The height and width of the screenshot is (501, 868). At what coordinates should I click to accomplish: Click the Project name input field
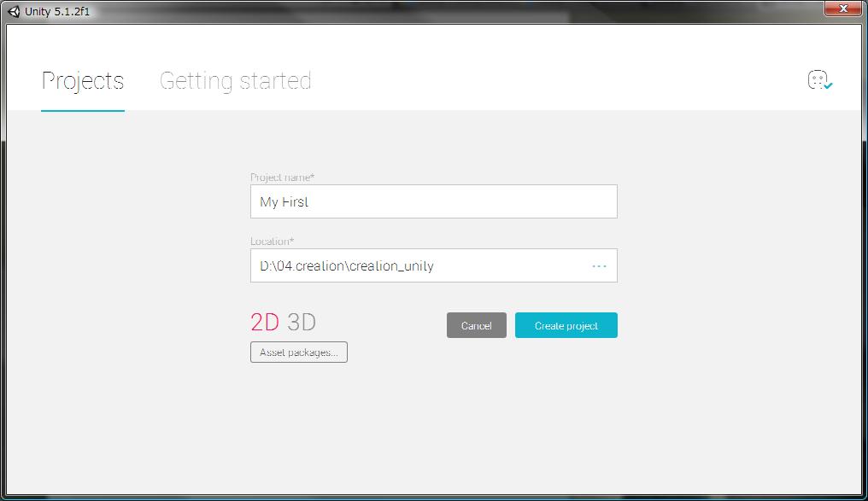(433, 201)
